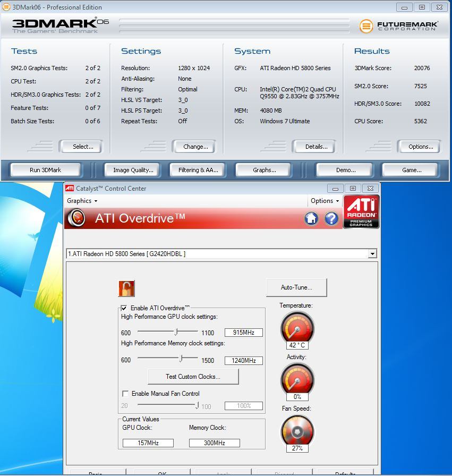Maximize the 3DMark06 window

tap(422, 7)
